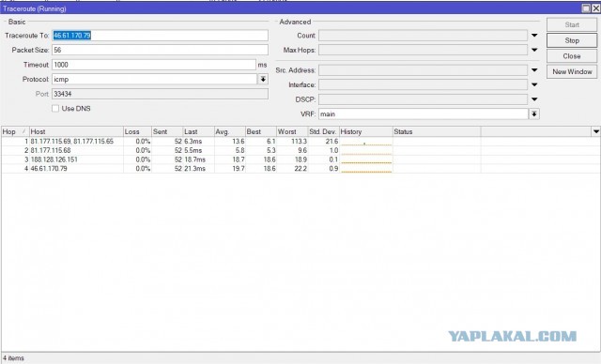
Task: Click the 113.3 worst value of hop 1
Action: [299, 142]
